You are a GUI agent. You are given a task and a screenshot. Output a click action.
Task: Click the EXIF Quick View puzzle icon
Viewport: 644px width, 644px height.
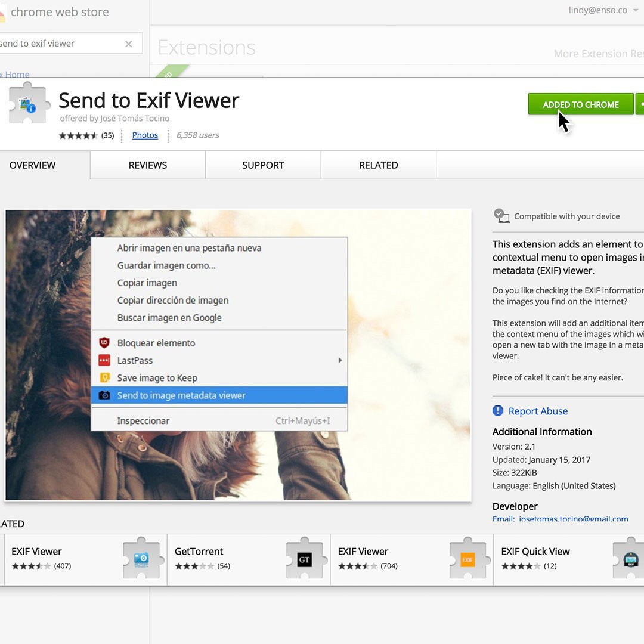[x=628, y=558]
